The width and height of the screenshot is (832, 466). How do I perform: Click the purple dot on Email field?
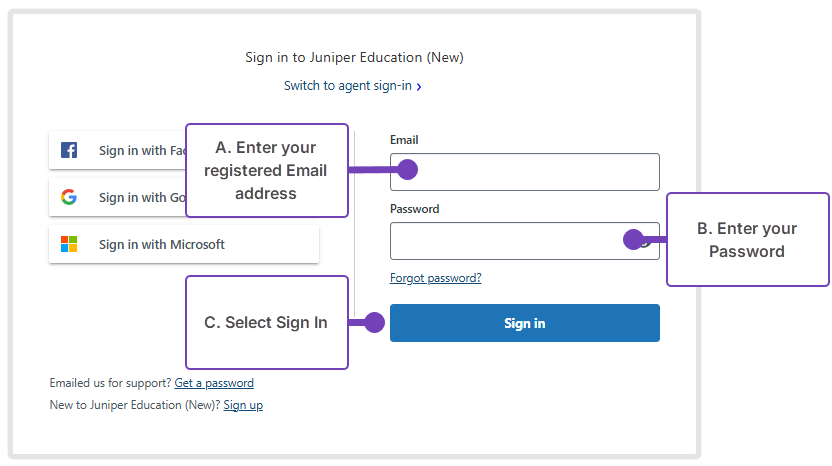408,170
